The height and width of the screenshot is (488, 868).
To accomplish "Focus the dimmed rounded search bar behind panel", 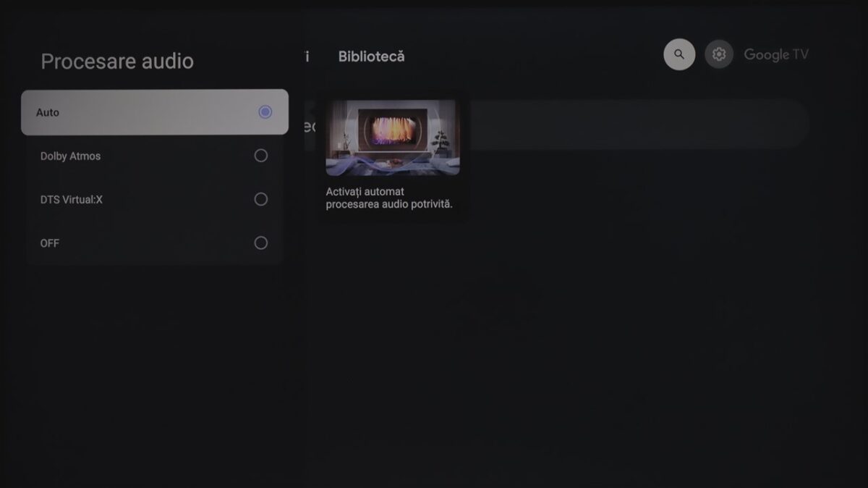I will [x=556, y=124].
